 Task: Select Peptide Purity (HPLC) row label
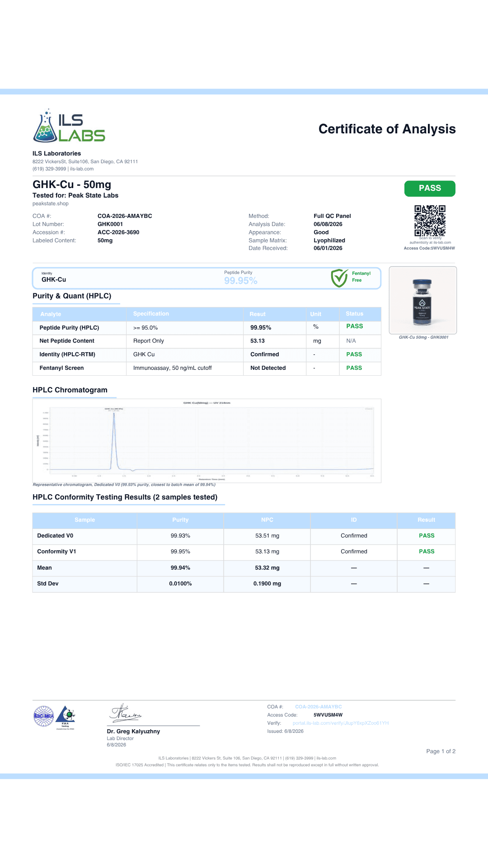tap(69, 328)
